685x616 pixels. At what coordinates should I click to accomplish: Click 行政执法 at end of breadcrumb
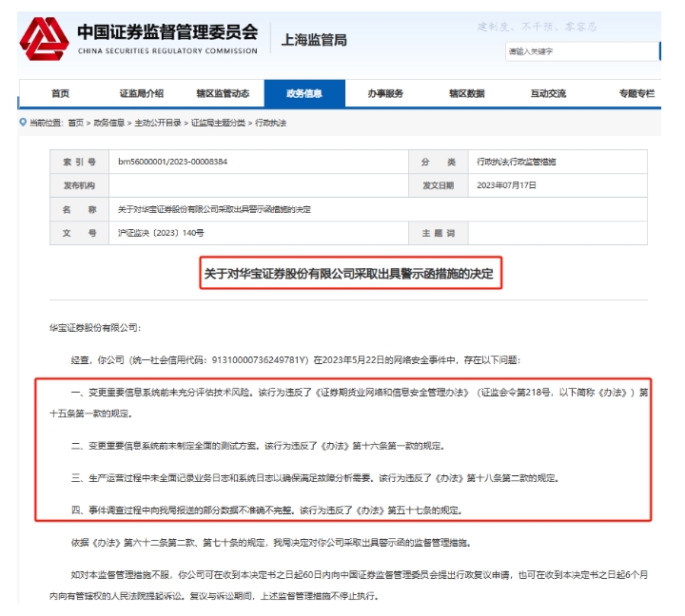270,124
